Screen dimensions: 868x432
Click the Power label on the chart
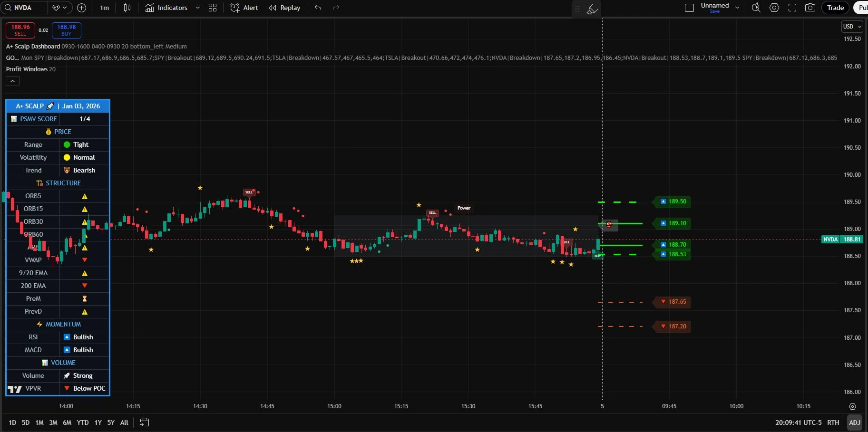pyautogui.click(x=464, y=208)
